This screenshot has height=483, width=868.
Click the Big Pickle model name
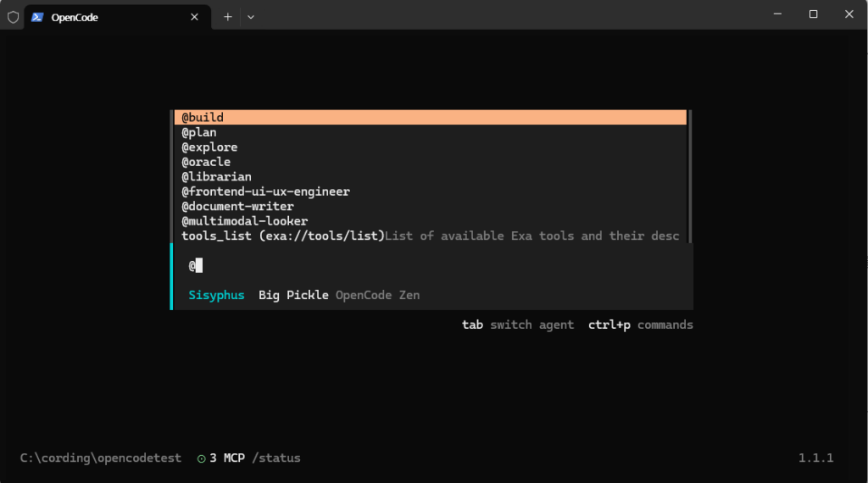(x=293, y=296)
